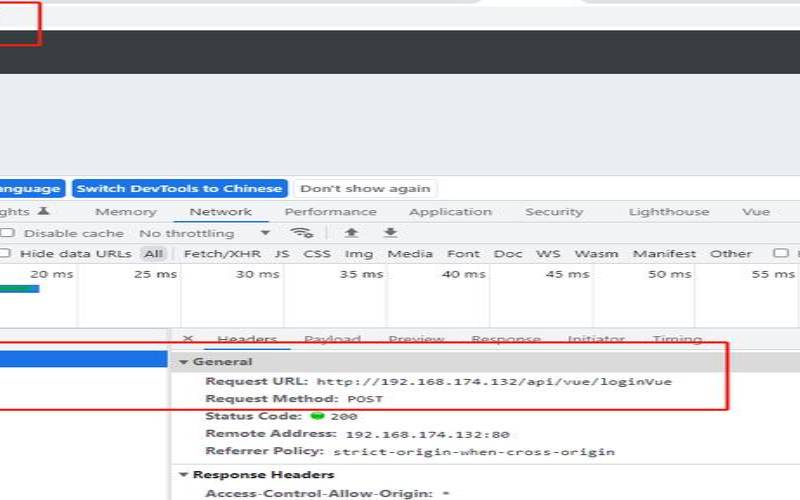
Task: Filter requests by Fetch/XHR type
Action: point(222,254)
